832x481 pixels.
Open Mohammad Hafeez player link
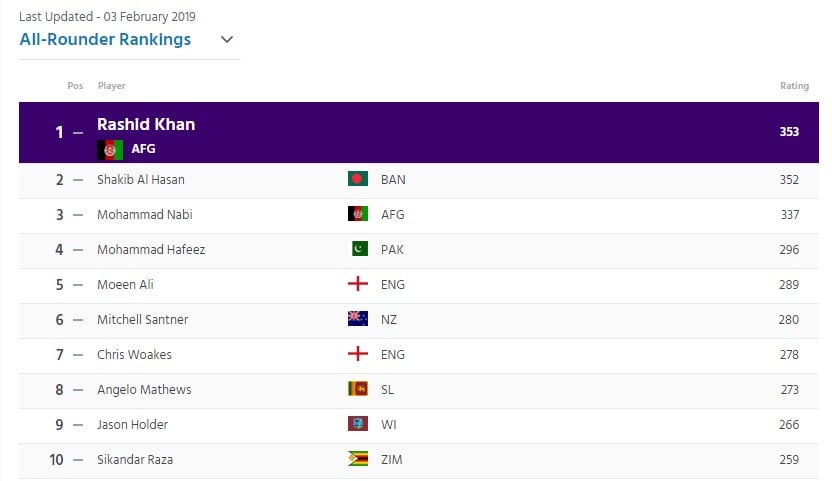(151, 250)
